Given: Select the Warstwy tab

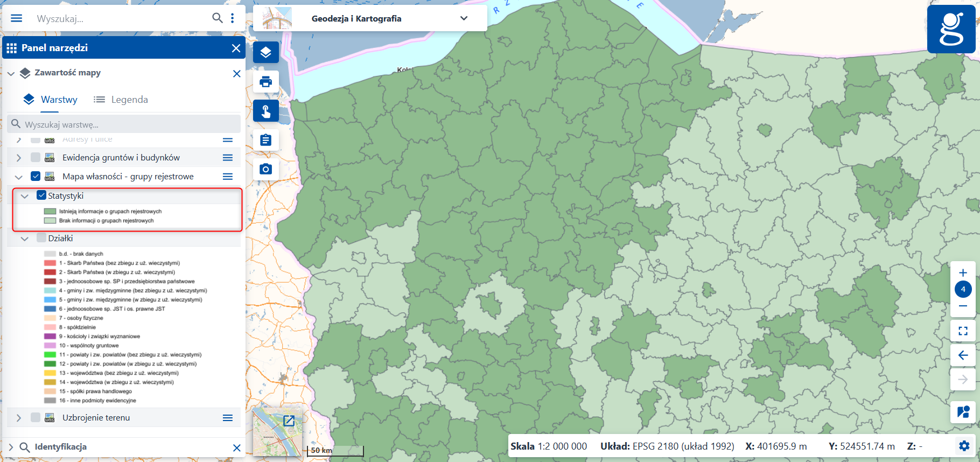Looking at the screenshot, I should click(51, 100).
